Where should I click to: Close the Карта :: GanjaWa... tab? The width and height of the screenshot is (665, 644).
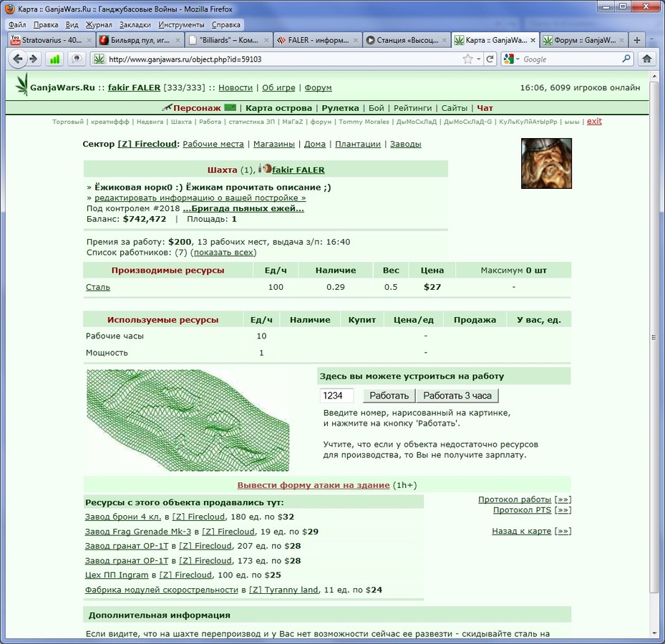[x=533, y=40]
